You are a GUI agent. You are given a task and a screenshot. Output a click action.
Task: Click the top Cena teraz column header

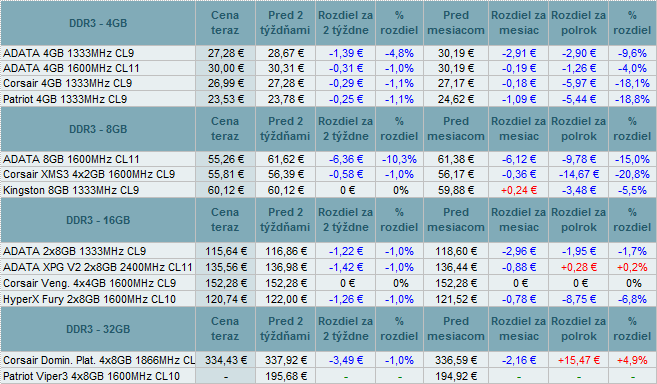[225, 23]
